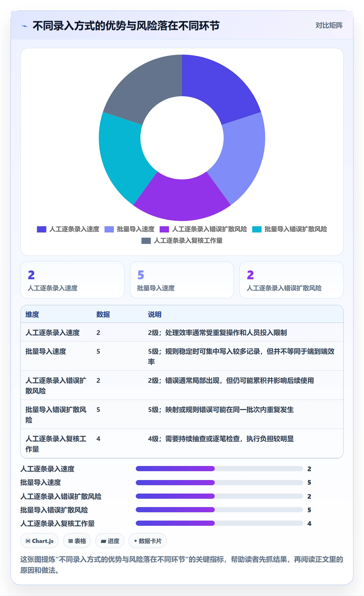364x596 pixels.
Task: Toggle legend swatch for 人工逐条录入复核工作量
Action: click(x=146, y=241)
